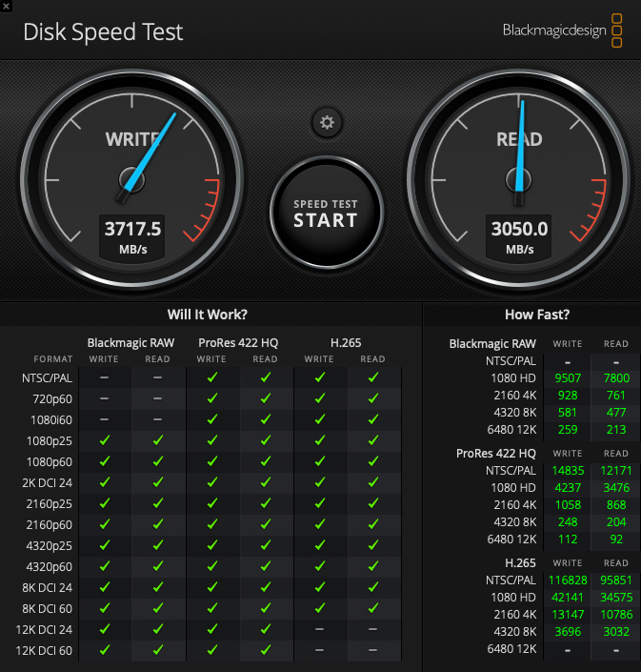The height and width of the screenshot is (672, 641).
Task: Click H.265 write dash for 12K DCI 24
Action: tap(319, 629)
